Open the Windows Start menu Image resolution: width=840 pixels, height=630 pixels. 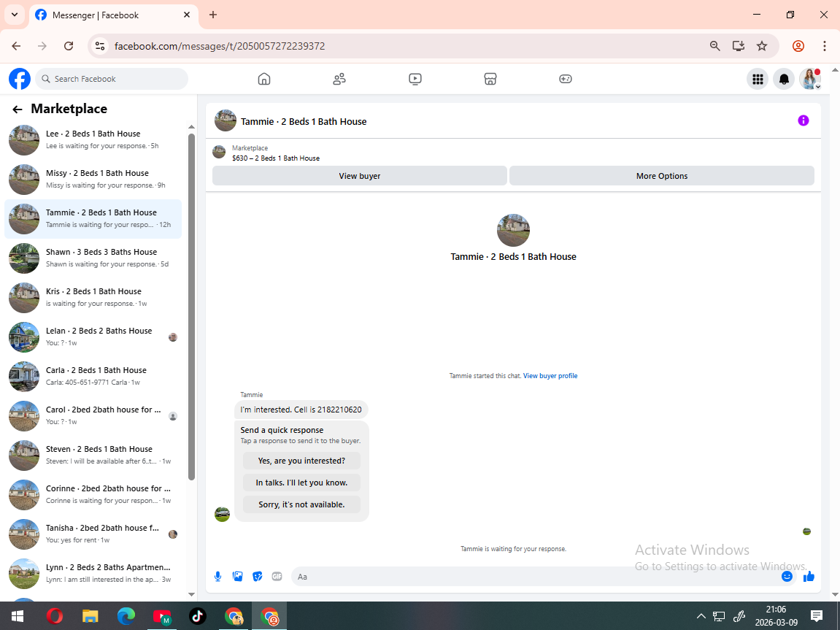(17, 617)
